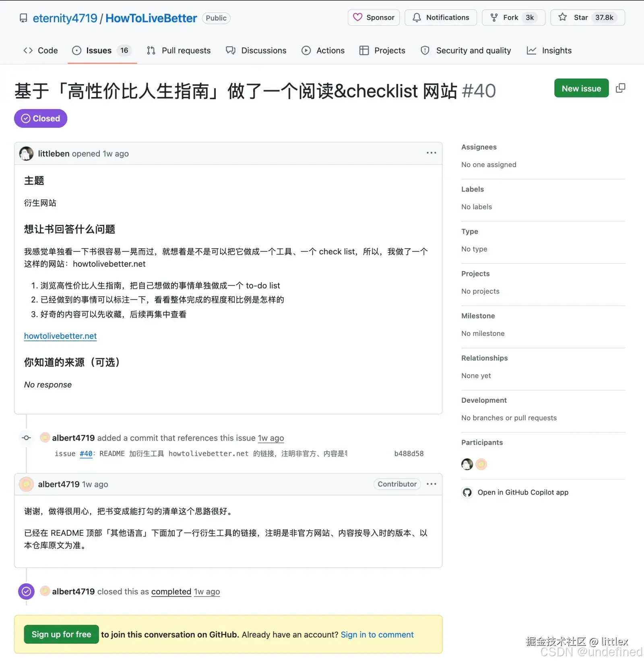Click albert4719 avatar in comment header

pos(27,484)
